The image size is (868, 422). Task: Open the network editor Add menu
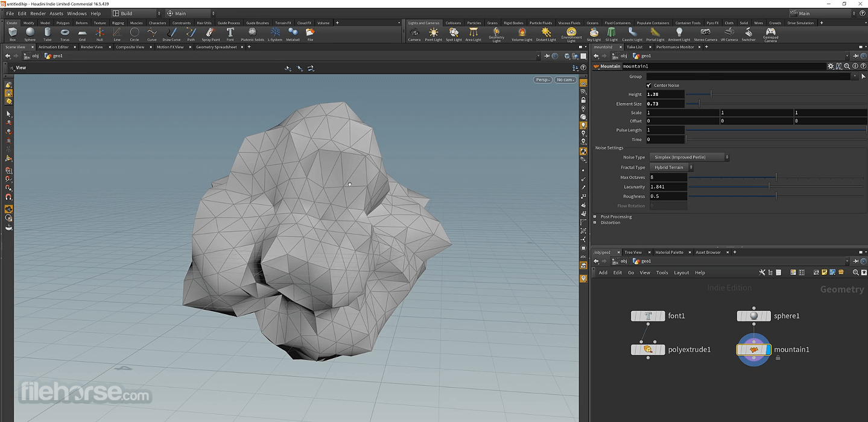click(x=603, y=272)
